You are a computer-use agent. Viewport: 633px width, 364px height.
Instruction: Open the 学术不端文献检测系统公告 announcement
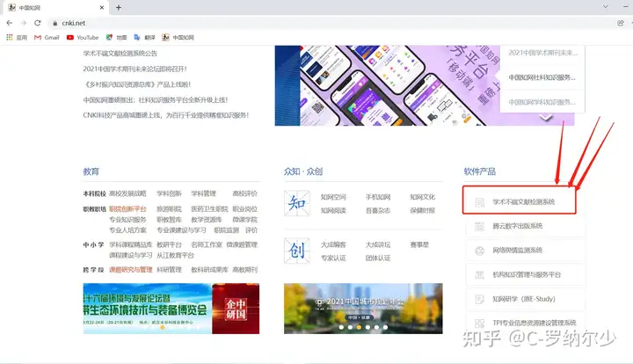[120, 54]
